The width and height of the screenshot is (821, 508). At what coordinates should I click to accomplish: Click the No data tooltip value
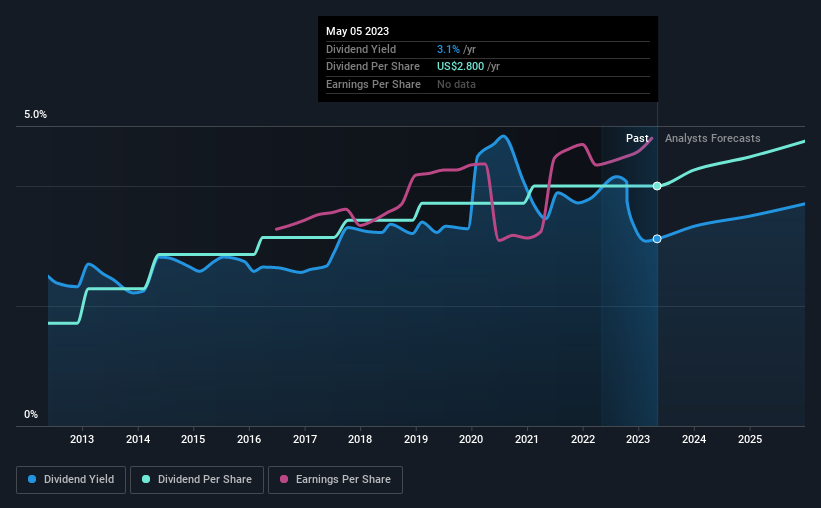pyautogui.click(x=456, y=84)
